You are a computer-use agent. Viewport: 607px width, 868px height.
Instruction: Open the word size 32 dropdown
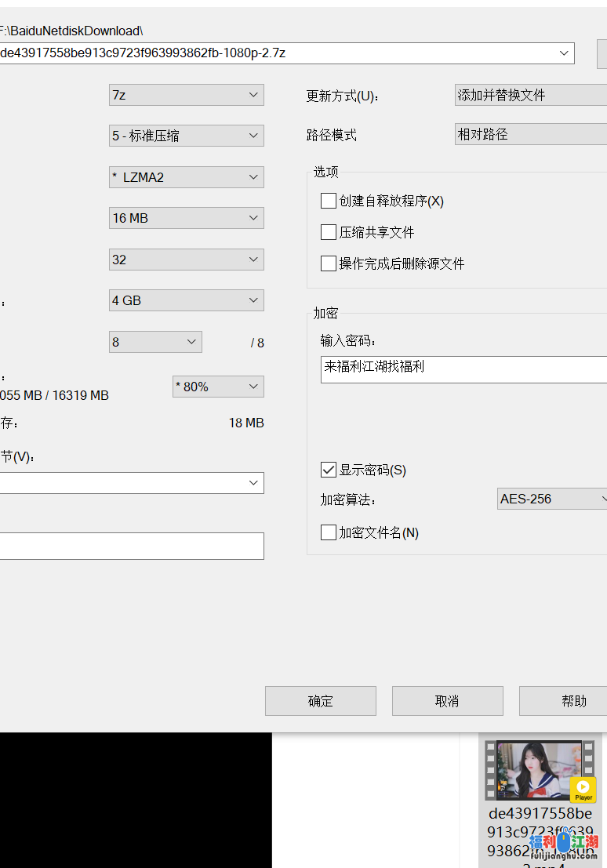point(186,260)
